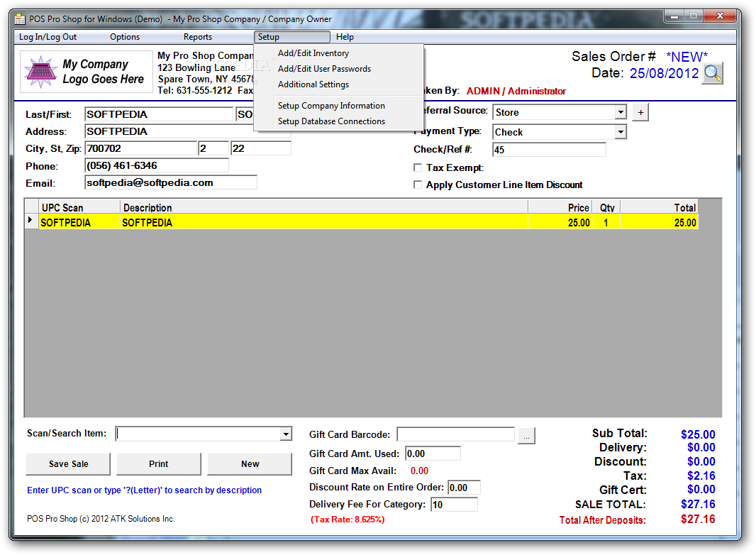Close the POS Pro Shop window
The height and width of the screenshot is (555, 756).
[x=720, y=16]
